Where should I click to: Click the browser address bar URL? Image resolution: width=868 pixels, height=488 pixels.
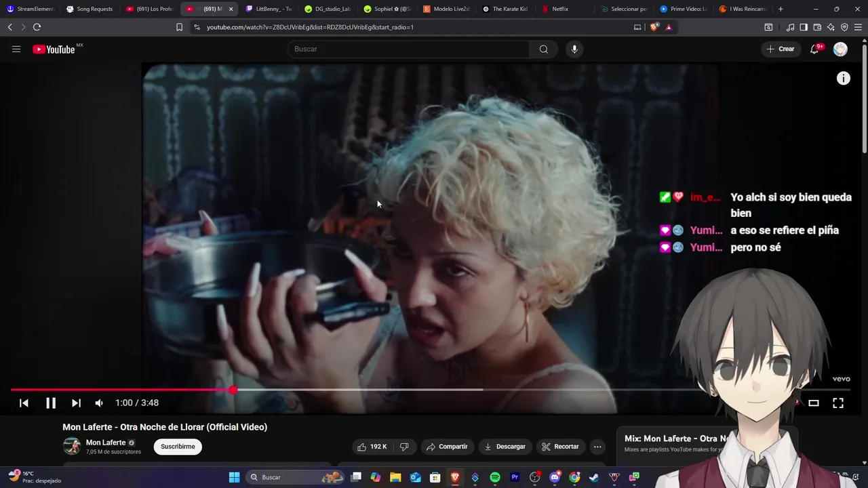[x=310, y=27]
